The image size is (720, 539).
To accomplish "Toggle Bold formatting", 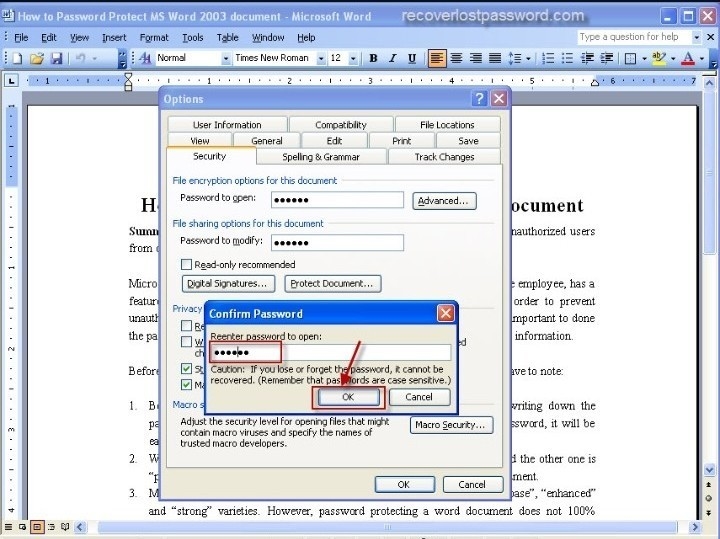I will [x=373, y=58].
